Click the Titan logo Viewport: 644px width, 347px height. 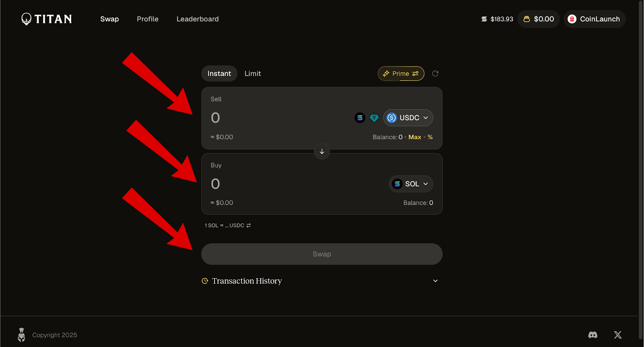[46, 19]
